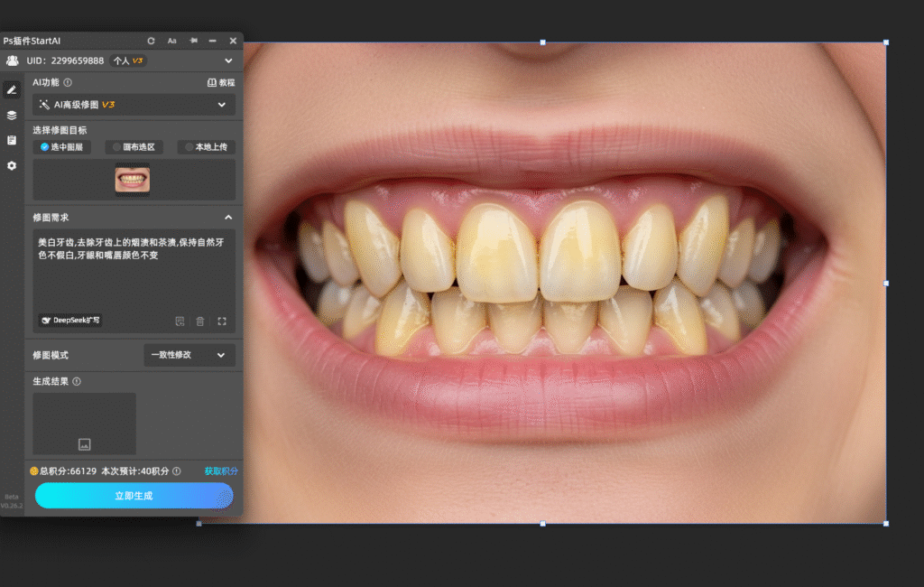The height and width of the screenshot is (587, 924).
Task: Open the settings gear in sidebar
Action: [12, 166]
